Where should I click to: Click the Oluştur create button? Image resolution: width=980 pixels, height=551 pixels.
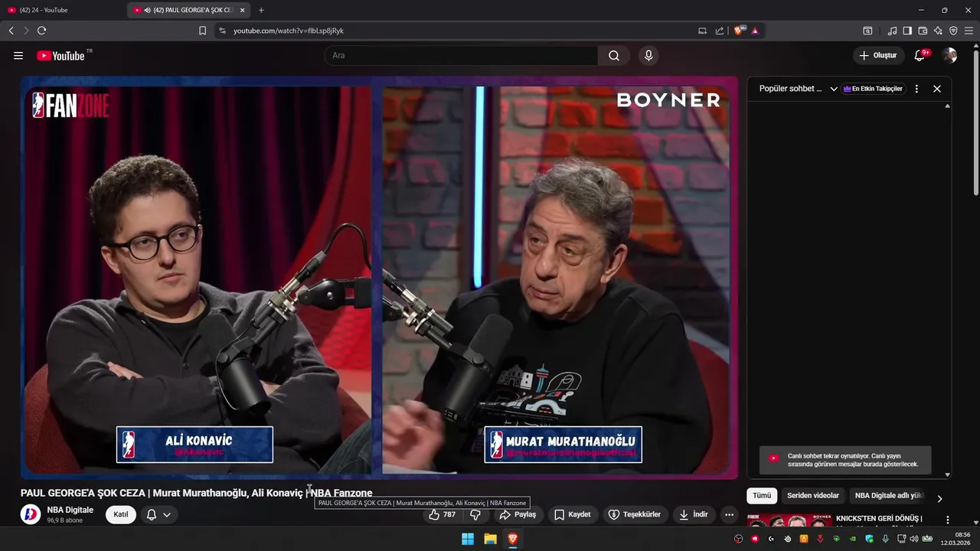(878, 56)
